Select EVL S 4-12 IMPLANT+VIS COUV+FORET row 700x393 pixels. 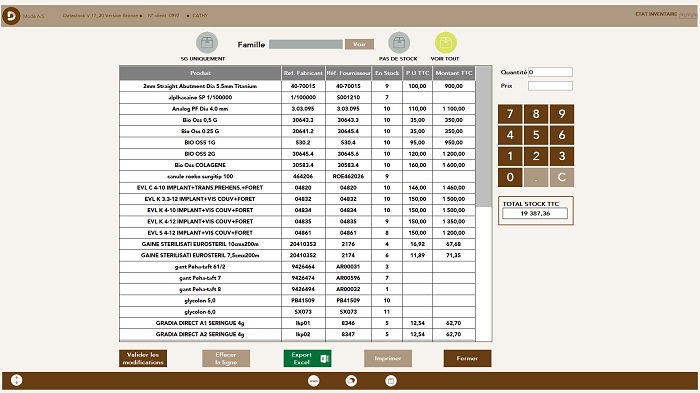[x=297, y=233]
